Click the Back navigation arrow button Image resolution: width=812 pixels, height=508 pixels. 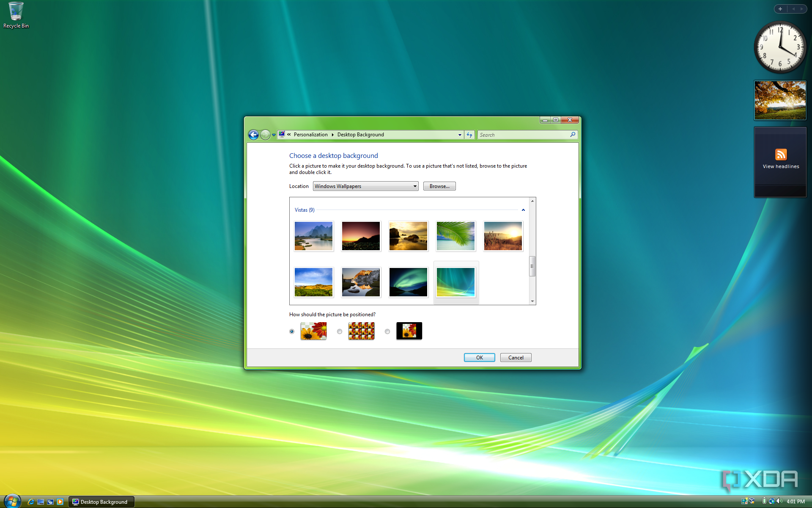coord(253,135)
